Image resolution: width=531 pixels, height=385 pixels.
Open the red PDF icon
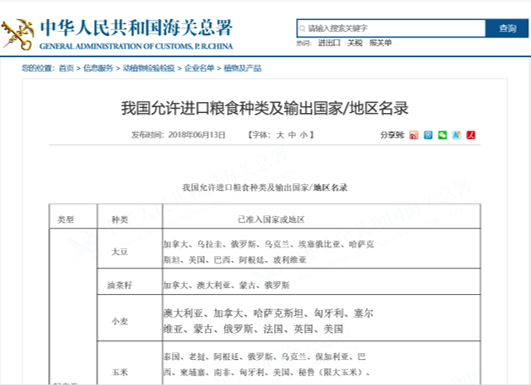pos(471,135)
